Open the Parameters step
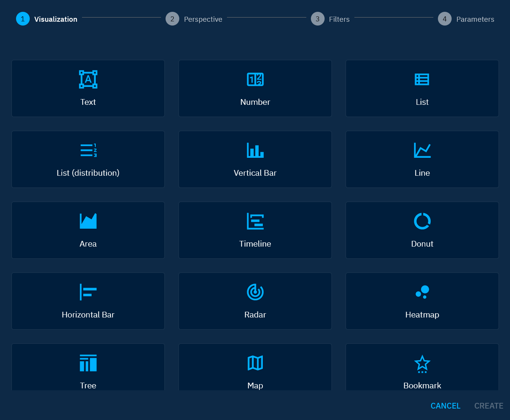The width and height of the screenshot is (510, 420). (466, 19)
